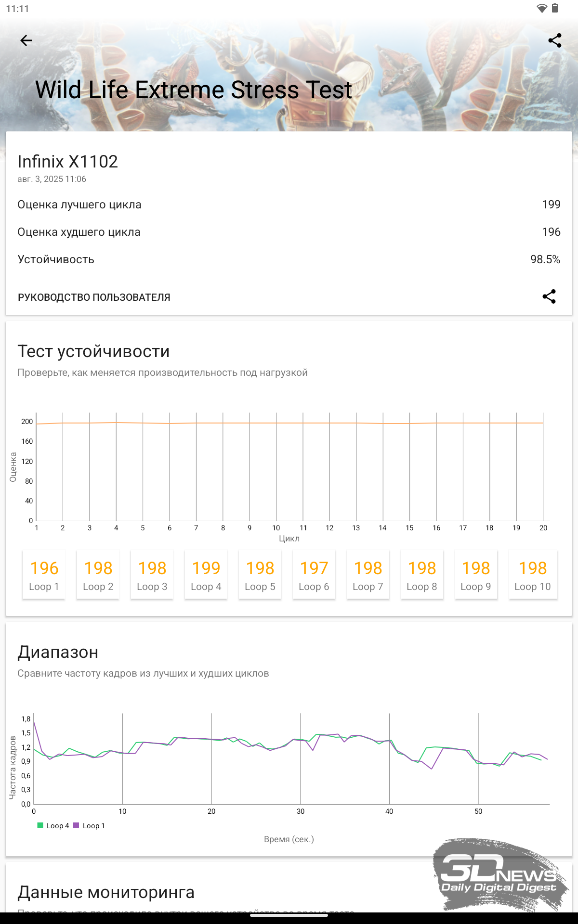
Task: Click the worst loop score 196 value
Action: coord(551,232)
